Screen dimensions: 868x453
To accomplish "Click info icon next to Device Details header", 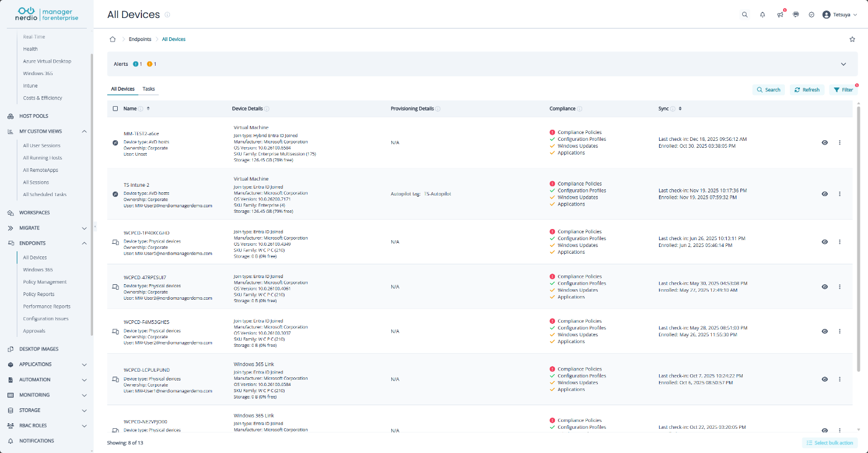I will click(267, 109).
